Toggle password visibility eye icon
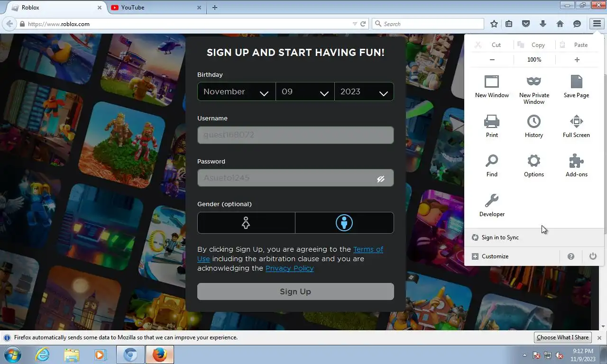The width and height of the screenshot is (607, 364). coord(381,179)
